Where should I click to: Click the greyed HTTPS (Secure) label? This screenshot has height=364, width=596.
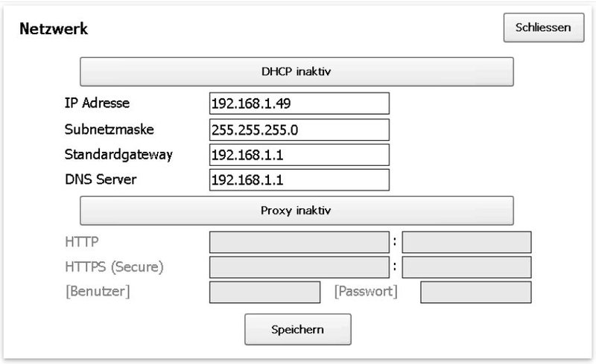click(114, 266)
